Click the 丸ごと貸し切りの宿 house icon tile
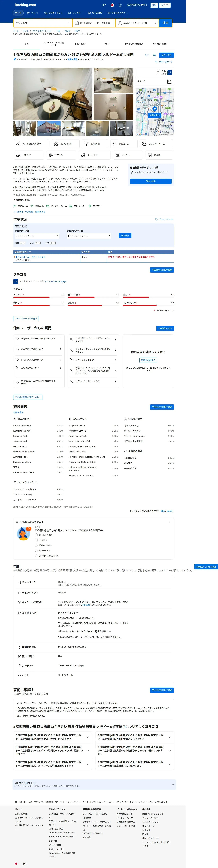The height and width of the screenshot is (868, 218). point(32,144)
